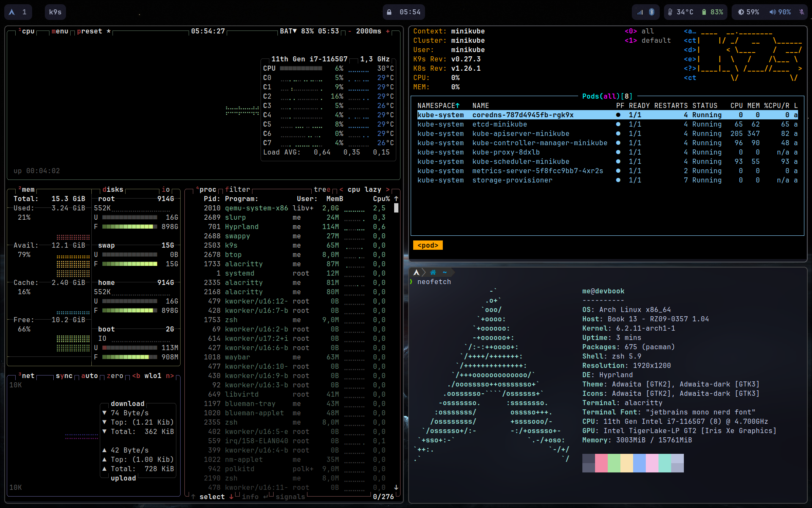Click the boot disk used bar

[x=129, y=348]
